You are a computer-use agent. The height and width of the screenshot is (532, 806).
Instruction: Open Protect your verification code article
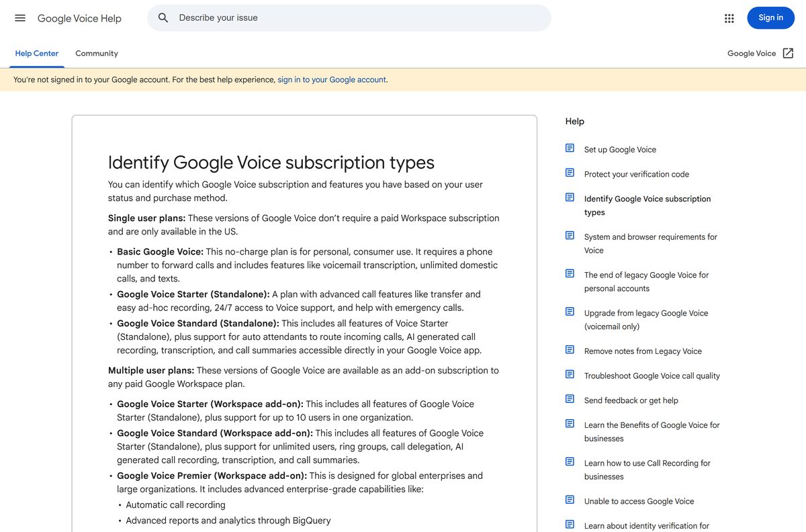coord(636,174)
